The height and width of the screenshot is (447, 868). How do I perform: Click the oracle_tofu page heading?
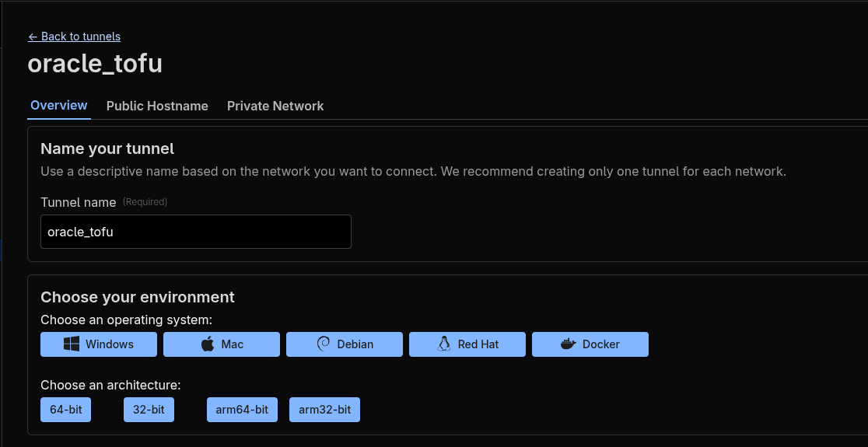(95, 64)
